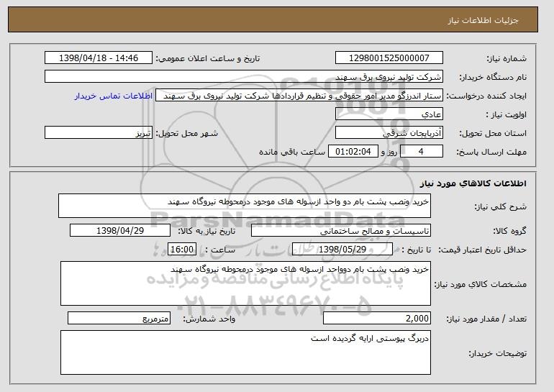Click the گروه کالا label

pos(509,232)
